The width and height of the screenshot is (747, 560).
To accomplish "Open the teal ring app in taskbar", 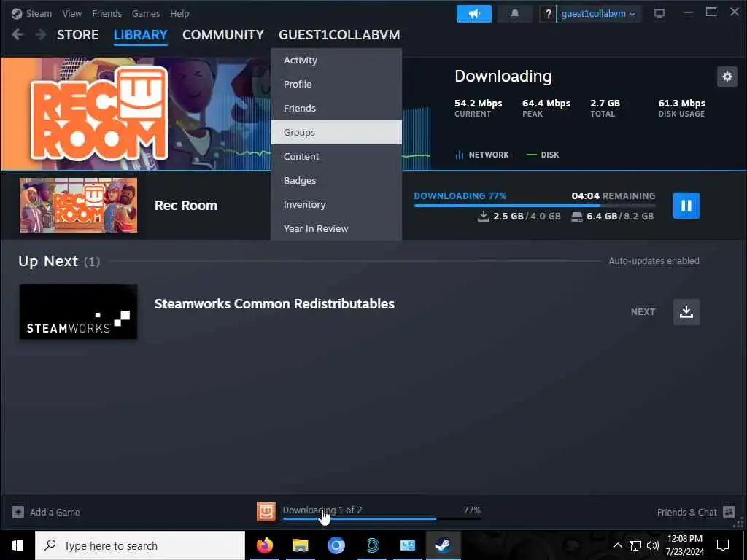I will [372, 545].
